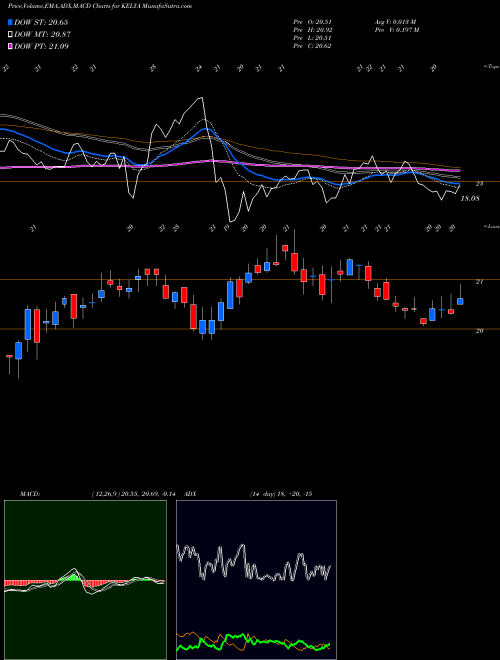Image resolution: width=500 pixels, height=660 pixels.
Task: Click the 'Pre V: 0.197 M' value
Action: pos(396,30)
